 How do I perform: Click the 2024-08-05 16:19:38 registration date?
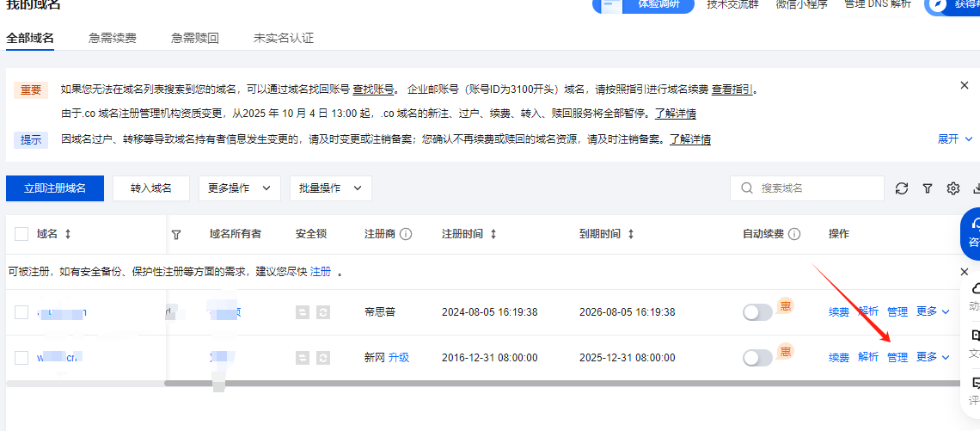point(489,312)
